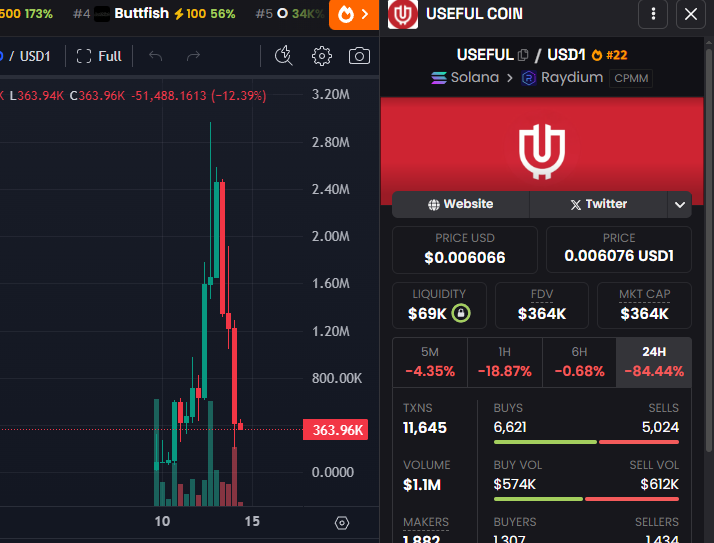714x543 pixels.
Task: Click the VOLUME $1.1M value
Action: 422,485
